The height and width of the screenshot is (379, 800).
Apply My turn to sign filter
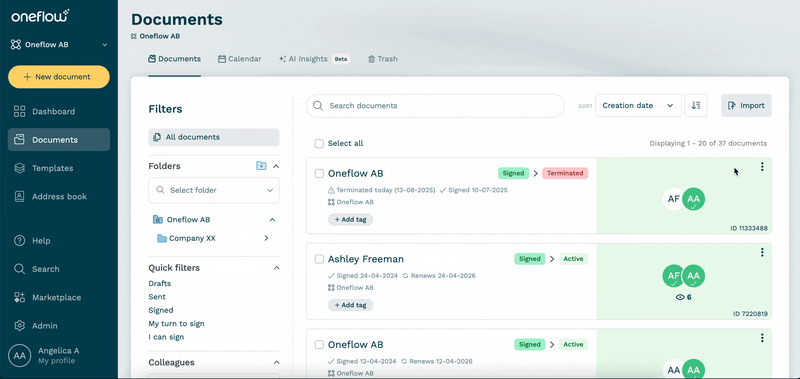point(177,323)
